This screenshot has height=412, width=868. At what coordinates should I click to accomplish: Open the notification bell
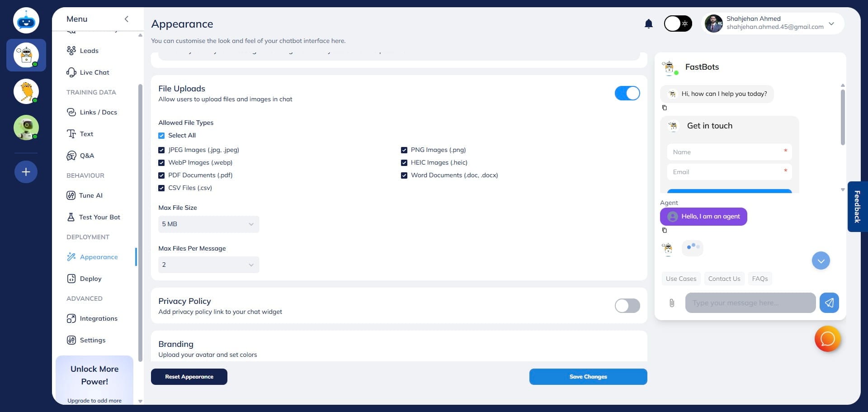pos(648,24)
